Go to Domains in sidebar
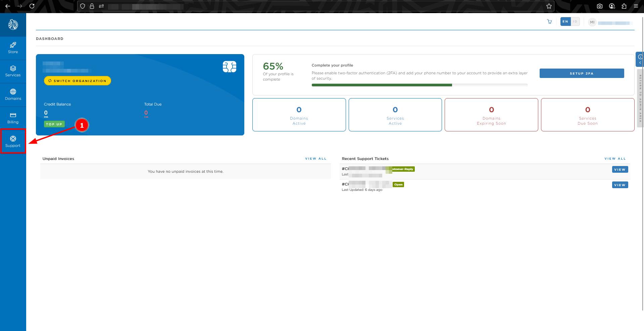The image size is (644, 331). (13, 95)
